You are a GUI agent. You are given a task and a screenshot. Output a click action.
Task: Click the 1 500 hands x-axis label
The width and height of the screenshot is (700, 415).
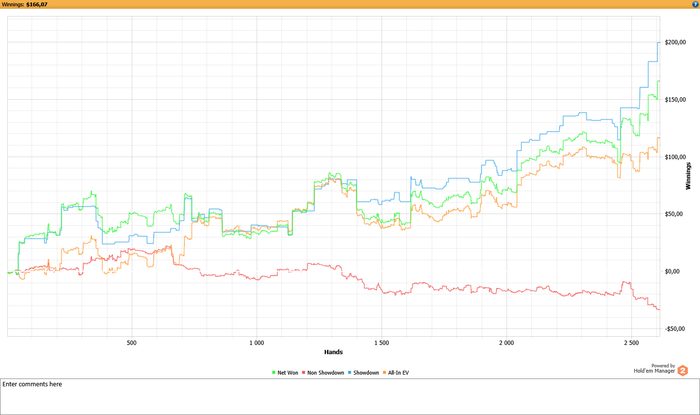(x=381, y=342)
